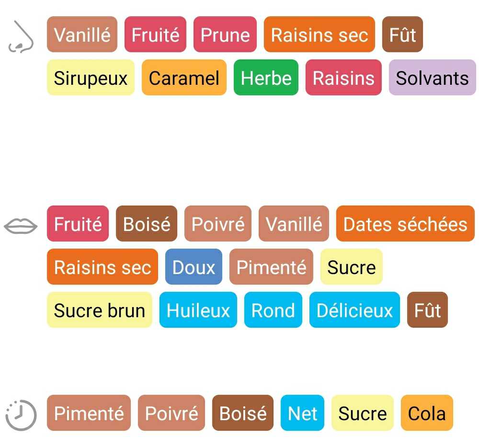Select the green Herbe tag
This screenshot has height=448, width=479.
tap(266, 78)
